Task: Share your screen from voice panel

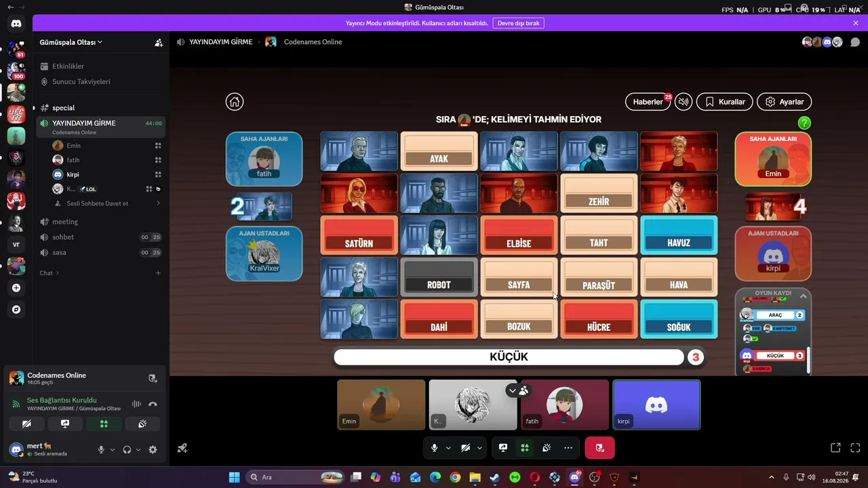Action: 65,424
